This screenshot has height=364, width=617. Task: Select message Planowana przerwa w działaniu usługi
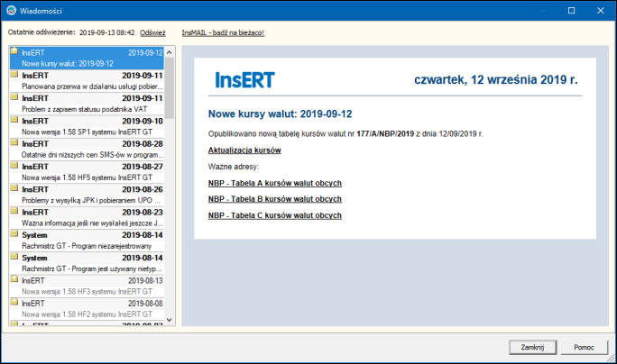[x=87, y=81]
